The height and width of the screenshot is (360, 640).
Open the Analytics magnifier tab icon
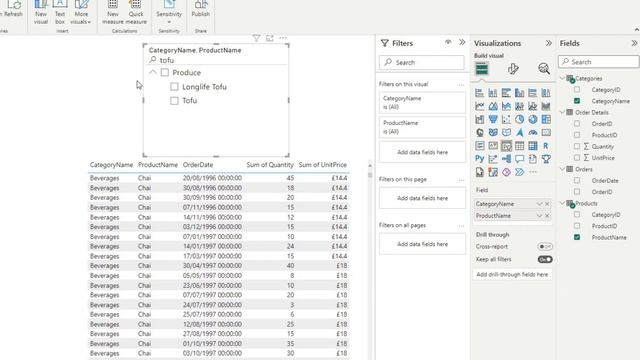[x=544, y=69]
